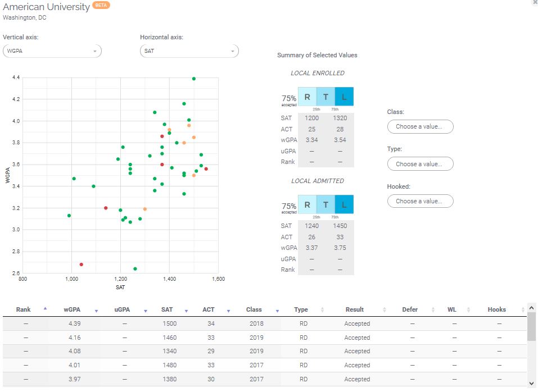Click wGPA cell "4.16" in the table

(74, 338)
